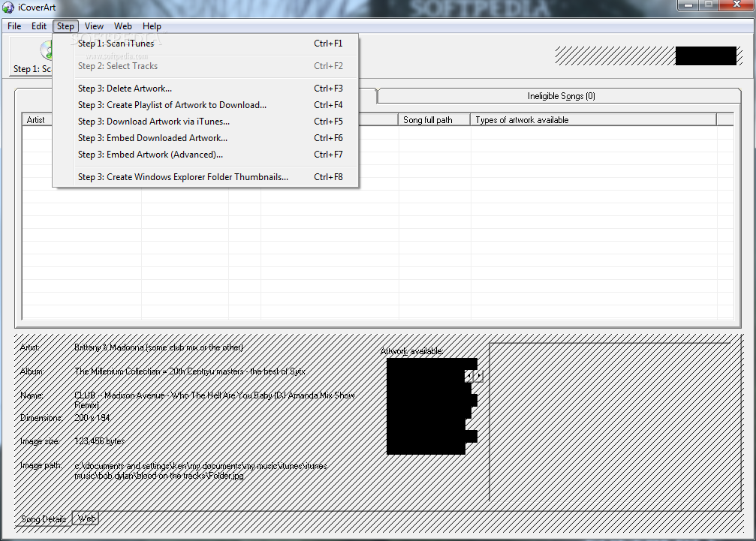756x541 pixels.
Task: Select Create Playlist of Artwork to Download
Action: pyautogui.click(x=206, y=105)
